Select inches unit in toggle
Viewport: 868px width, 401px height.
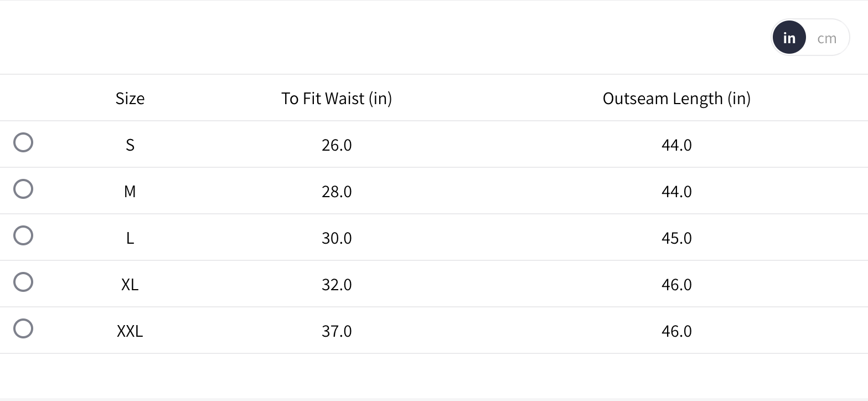[789, 38]
